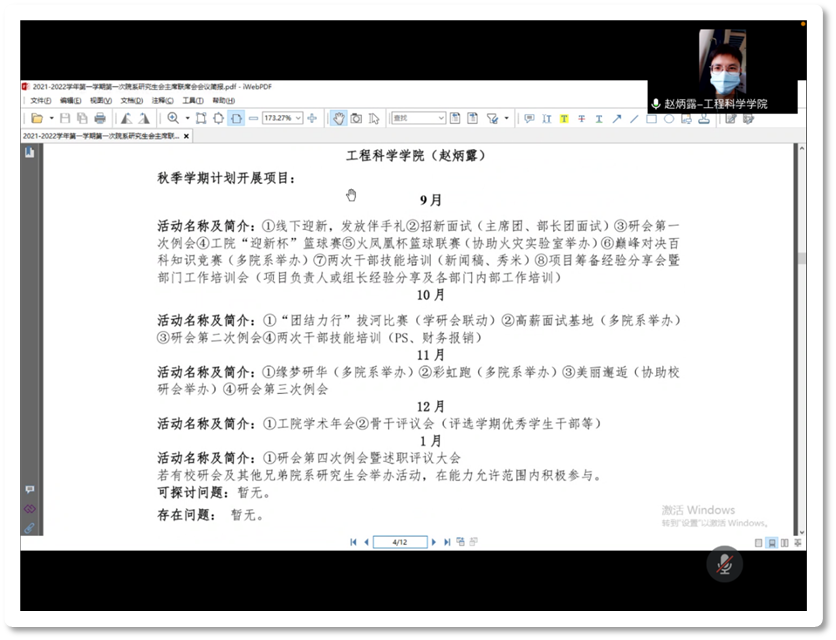Select the Hand pan tool
Screen dimensions: 836x640
pyautogui.click(x=339, y=118)
